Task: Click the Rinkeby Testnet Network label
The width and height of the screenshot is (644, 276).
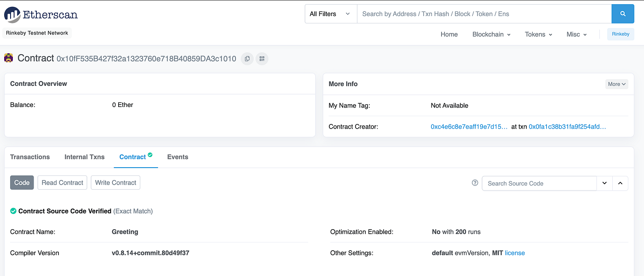Action: [37, 33]
